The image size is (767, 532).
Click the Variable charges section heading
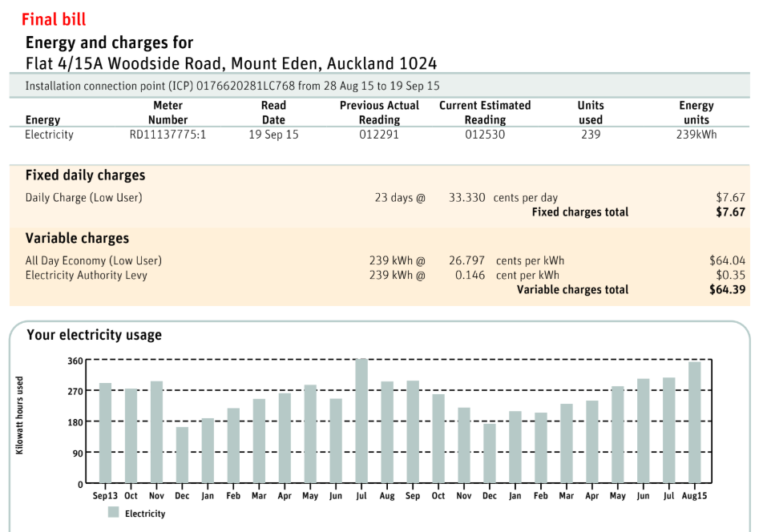tap(77, 239)
